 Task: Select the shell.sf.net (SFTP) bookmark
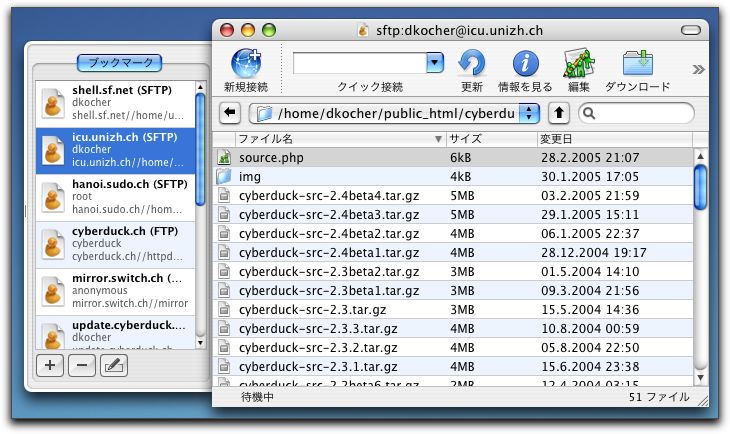click(115, 104)
